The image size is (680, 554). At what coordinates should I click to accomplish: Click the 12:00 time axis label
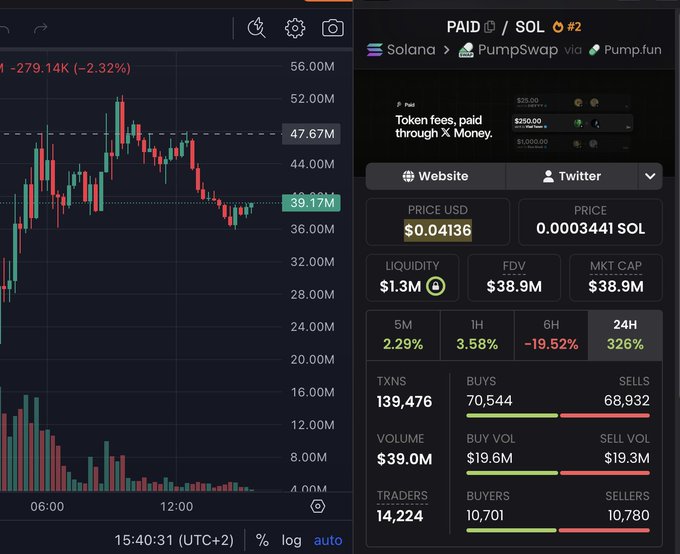point(177,506)
